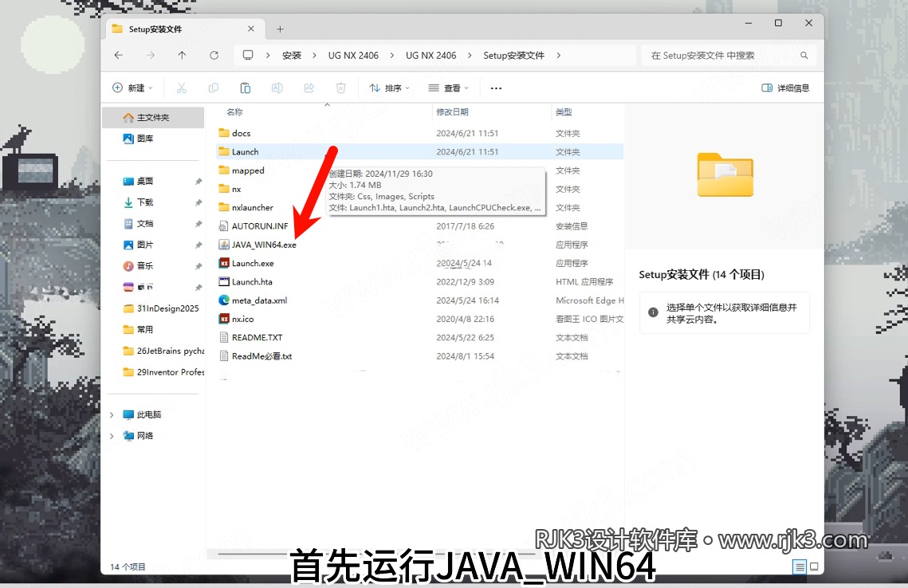Image resolution: width=908 pixels, height=588 pixels.
Task: Click the Delete trash icon
Action: [x=340, y=88]
